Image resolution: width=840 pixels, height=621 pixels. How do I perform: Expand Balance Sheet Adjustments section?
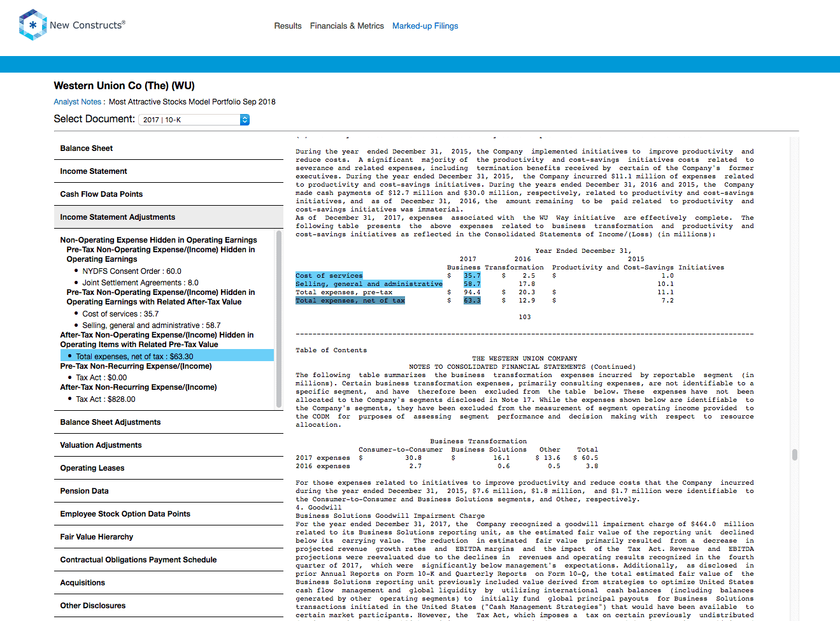pyautogui.click(x=169, y=422)
